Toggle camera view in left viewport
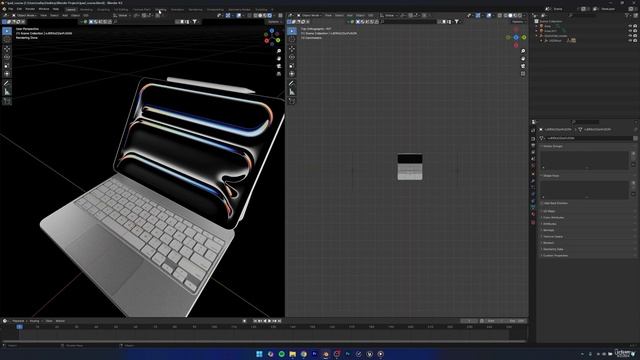The width and height of the screenshot is (640, 360). coord(279,66)
